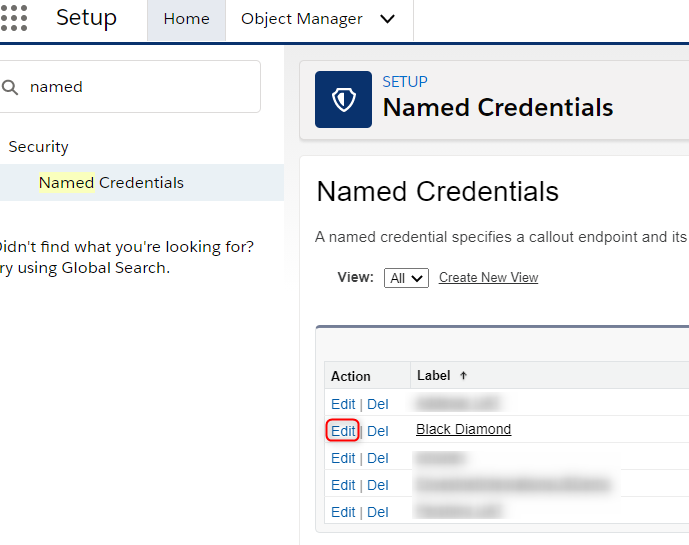Viewport: 689px width, 545px height.
Task: Open Create New View link
Action: [488, 277]
